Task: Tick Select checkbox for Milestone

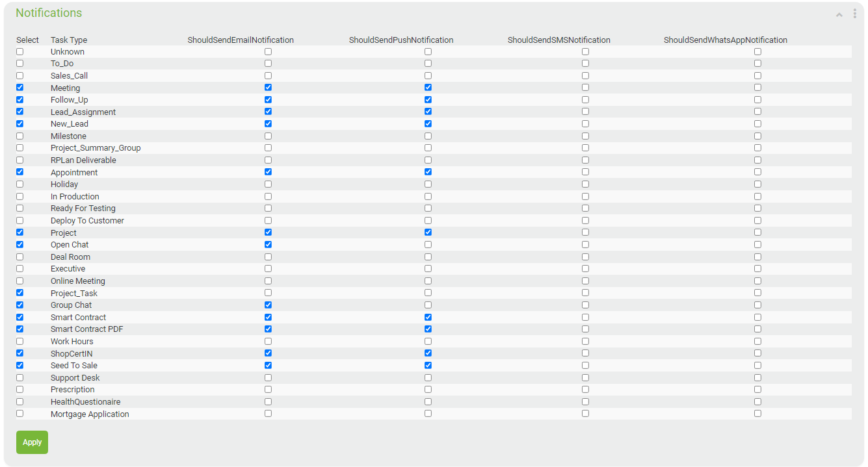Action: (x=20, y=136)
